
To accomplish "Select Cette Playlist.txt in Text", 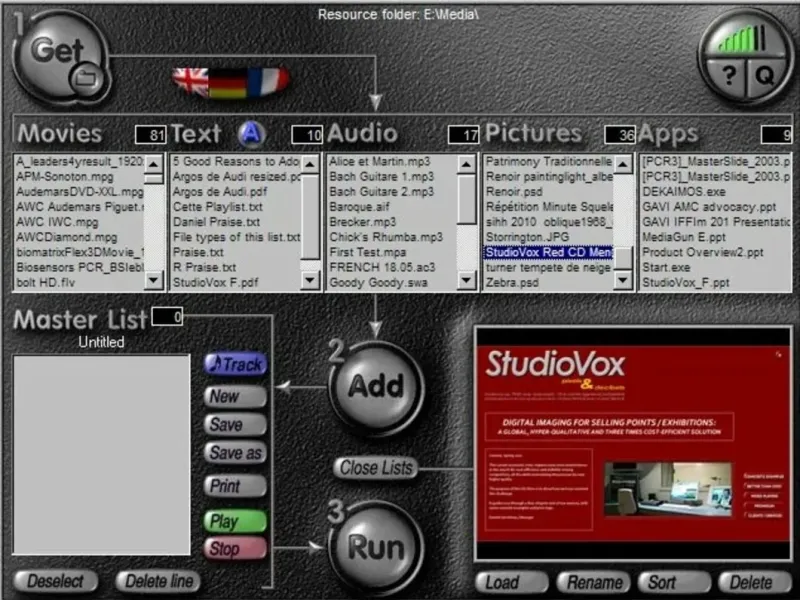I will (x=218, y=207).
